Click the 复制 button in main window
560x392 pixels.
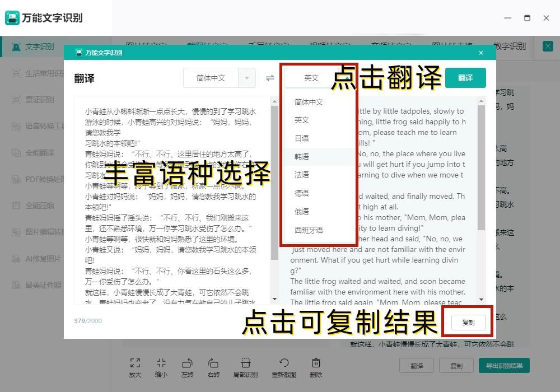(456, 366)
